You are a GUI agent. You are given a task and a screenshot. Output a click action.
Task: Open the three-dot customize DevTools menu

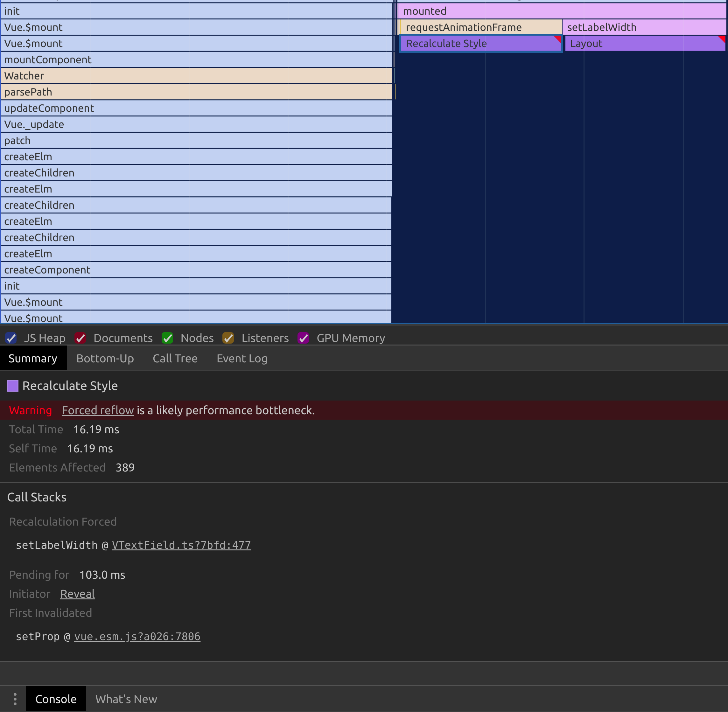[x=15, y=698]
